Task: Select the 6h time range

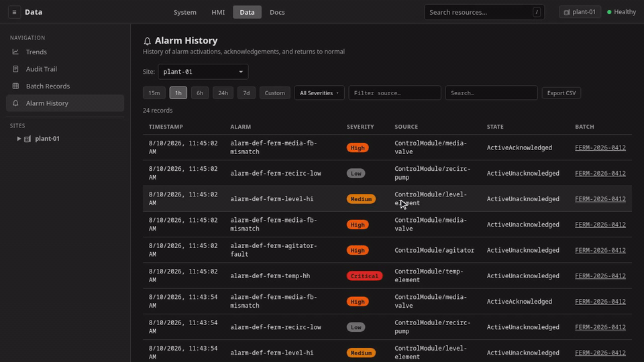Action: pos(200,93)
